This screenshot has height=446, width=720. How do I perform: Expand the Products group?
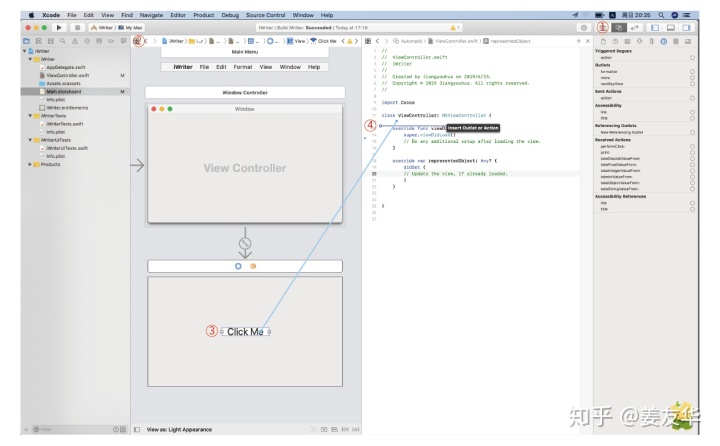(x=30, y=164)
